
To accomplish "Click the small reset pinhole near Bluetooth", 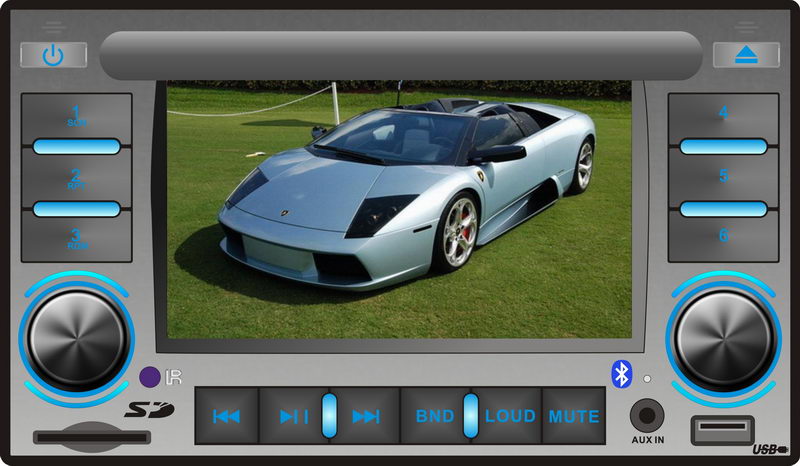I will [647, 379].
